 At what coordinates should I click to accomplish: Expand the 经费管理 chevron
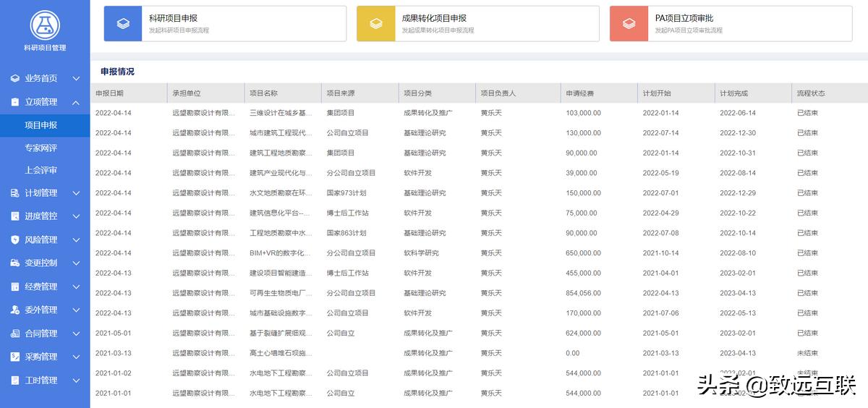pos(76,286)
